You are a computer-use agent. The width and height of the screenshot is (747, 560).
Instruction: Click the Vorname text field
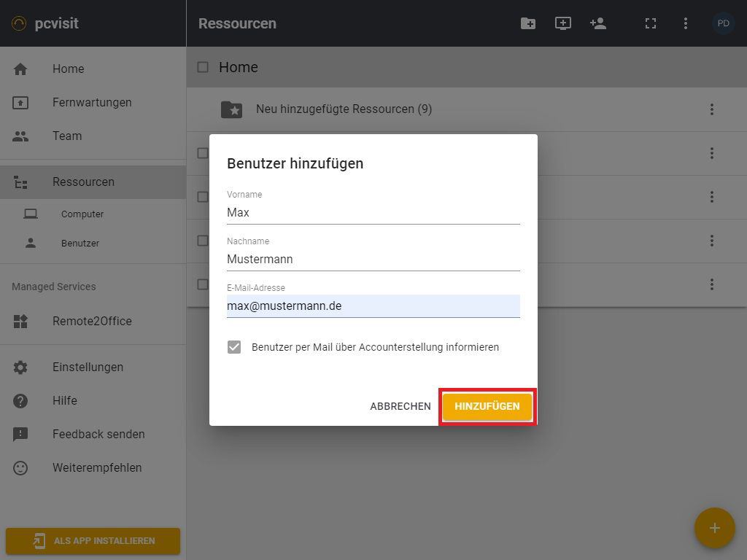pyautogui.click(x=373, y=213)
